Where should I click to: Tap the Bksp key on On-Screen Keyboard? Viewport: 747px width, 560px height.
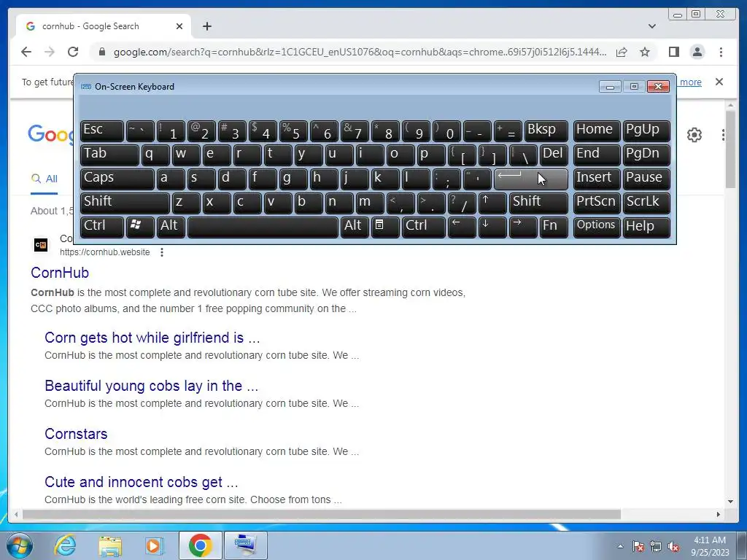pyautogui.click(x=546, y=131)
